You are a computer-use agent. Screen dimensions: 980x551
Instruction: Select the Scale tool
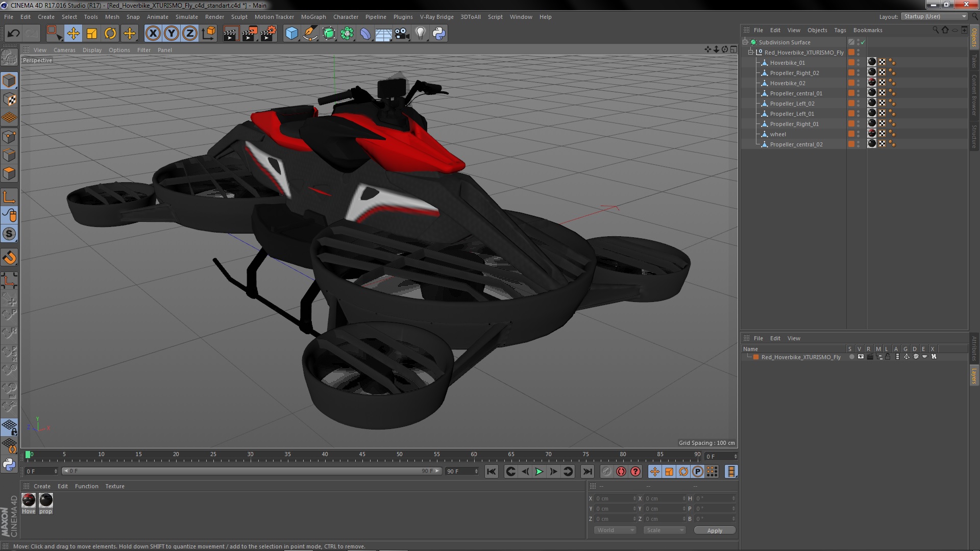point(92,34)
